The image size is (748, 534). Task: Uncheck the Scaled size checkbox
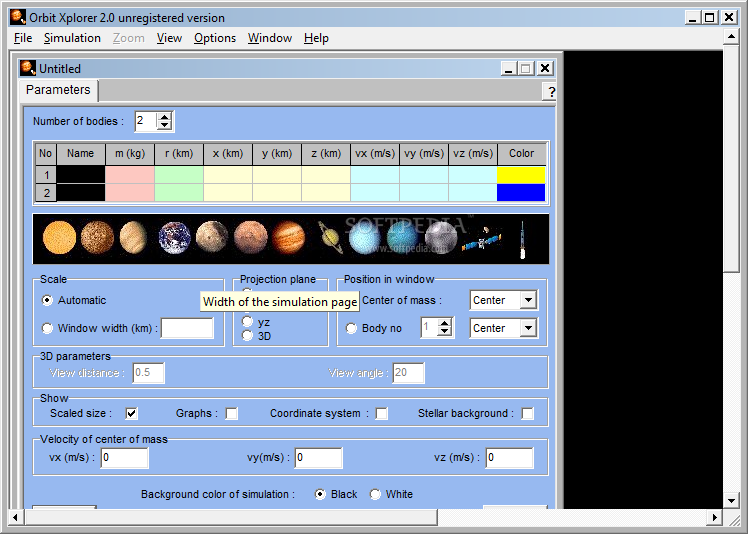132,413
